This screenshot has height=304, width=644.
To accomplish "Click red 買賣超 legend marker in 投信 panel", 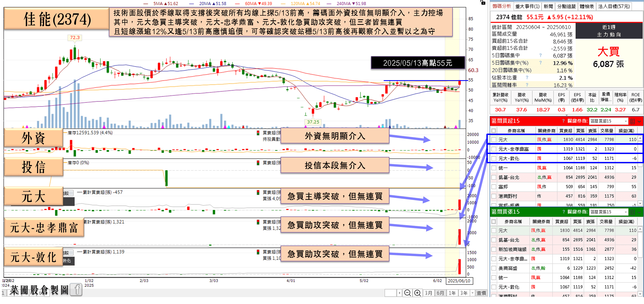I will click(258, 163).
